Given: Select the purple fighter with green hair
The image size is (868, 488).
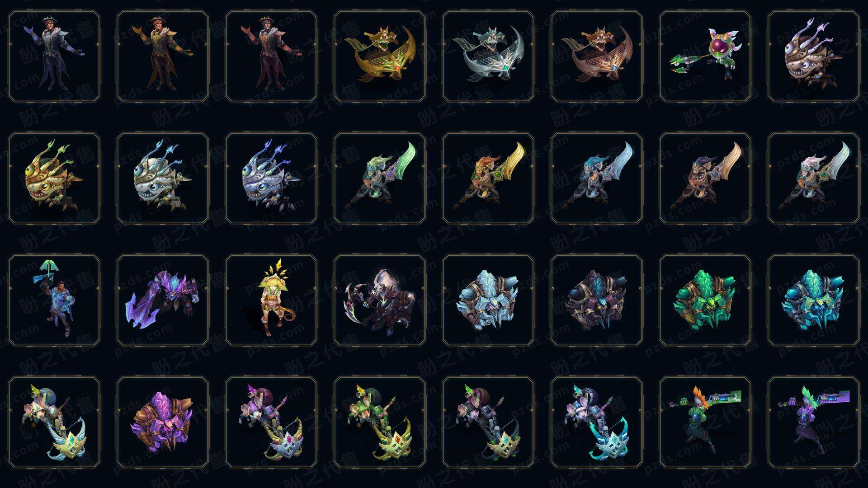Looking at the screenshot, I should (814, 422).
